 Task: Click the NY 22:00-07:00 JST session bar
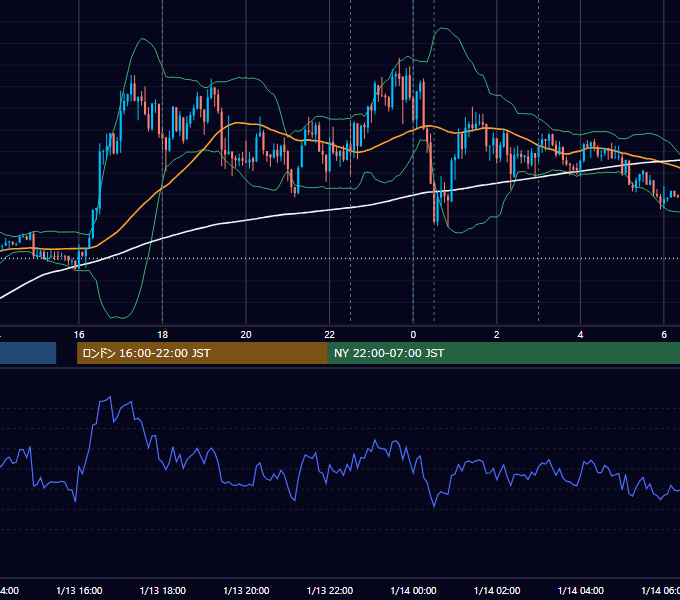click(503, 353)
